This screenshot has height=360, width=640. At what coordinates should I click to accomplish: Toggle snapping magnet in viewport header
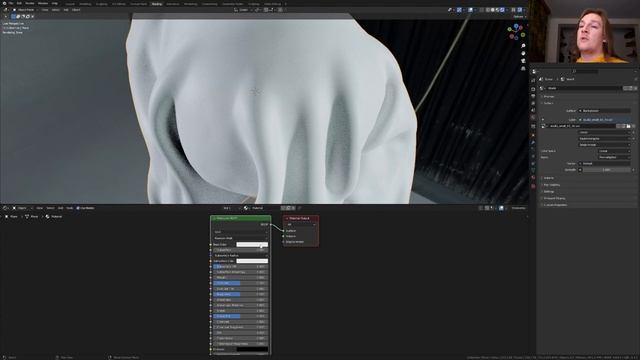pos(266,9)
